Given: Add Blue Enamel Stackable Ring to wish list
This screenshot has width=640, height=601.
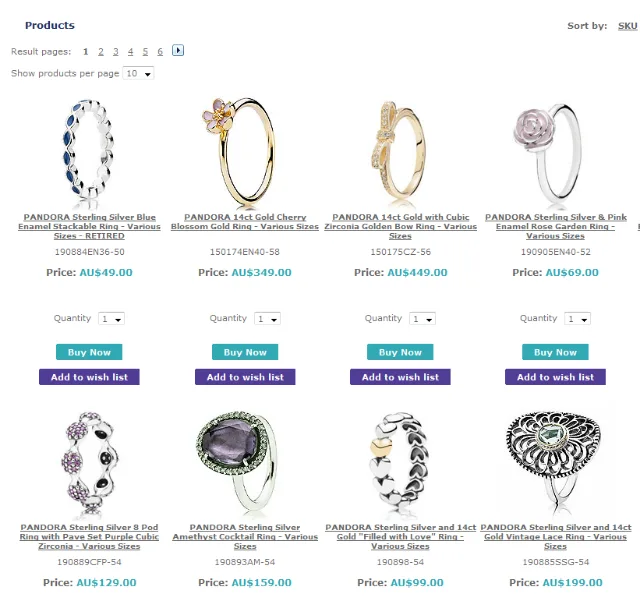Looking at the screenshot, I should (89, 377).
